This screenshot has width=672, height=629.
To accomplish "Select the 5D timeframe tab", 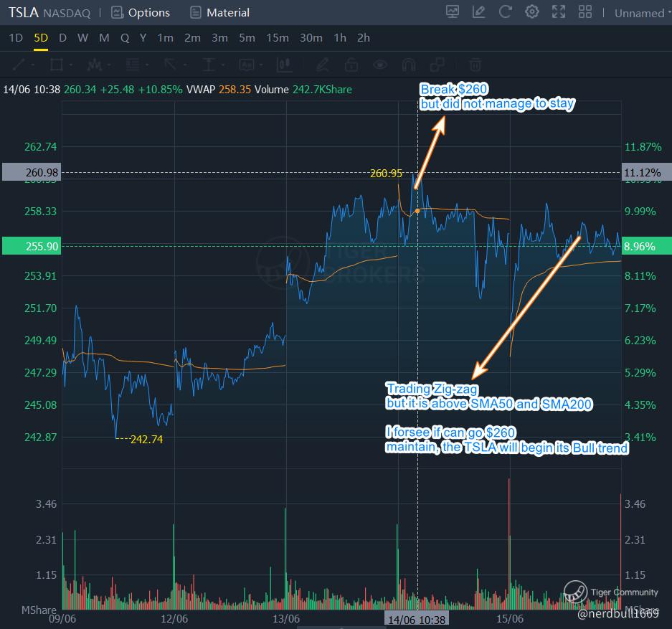I will tap(41, 38).
